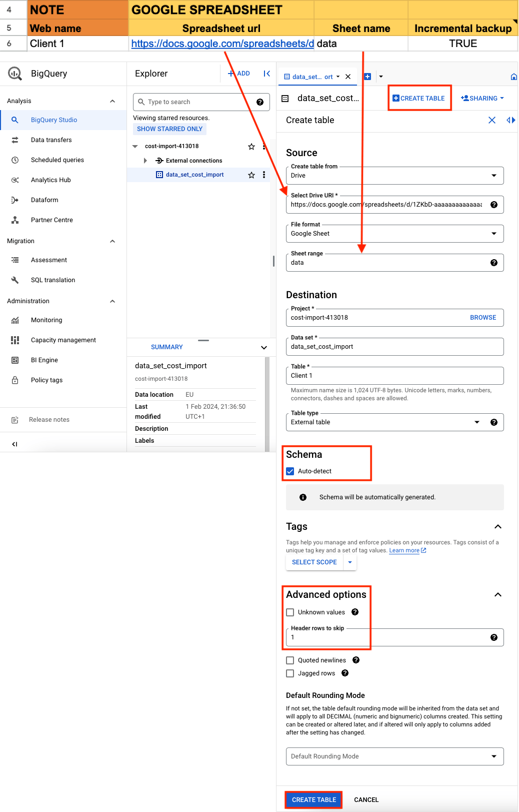Viewport: 519px width, 812px height.
Task: Close the Create table panel
Action: (x=492, y=120)
